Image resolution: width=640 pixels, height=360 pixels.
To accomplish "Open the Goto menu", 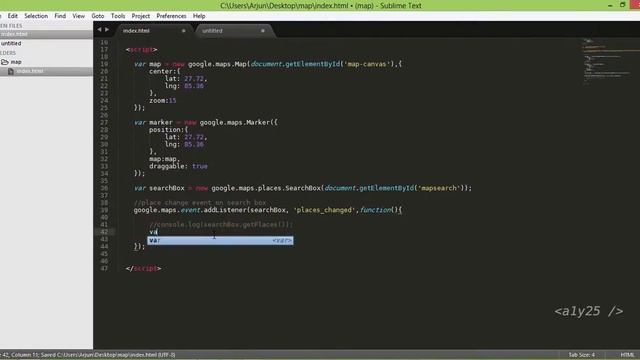I will (98, 16).
